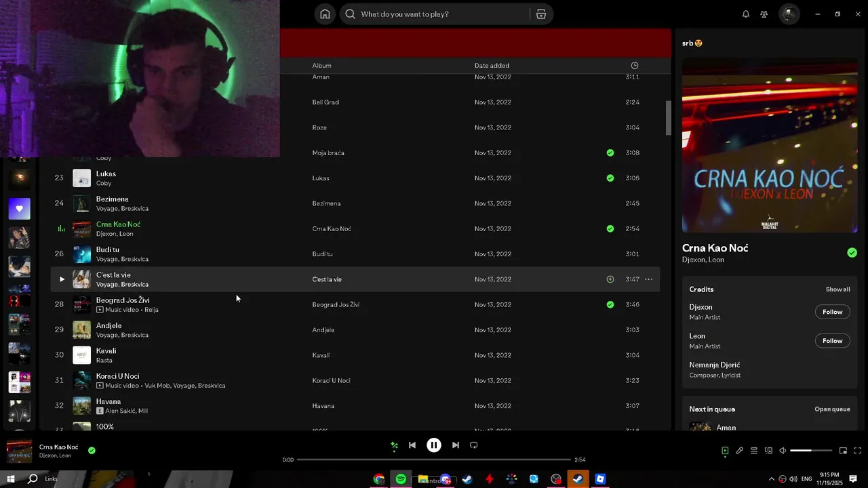This screenshot has width=868, height=488.
Task: Select the Budi tu track row
Action: click(355, 254)
